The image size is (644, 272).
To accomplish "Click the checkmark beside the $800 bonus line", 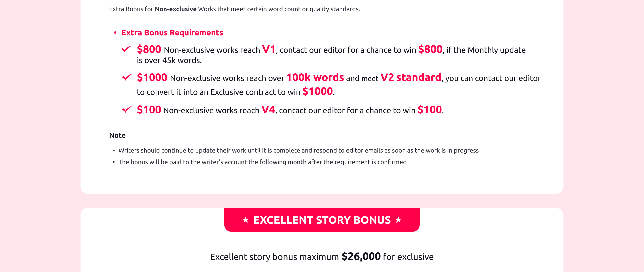I will click(126, 49).
